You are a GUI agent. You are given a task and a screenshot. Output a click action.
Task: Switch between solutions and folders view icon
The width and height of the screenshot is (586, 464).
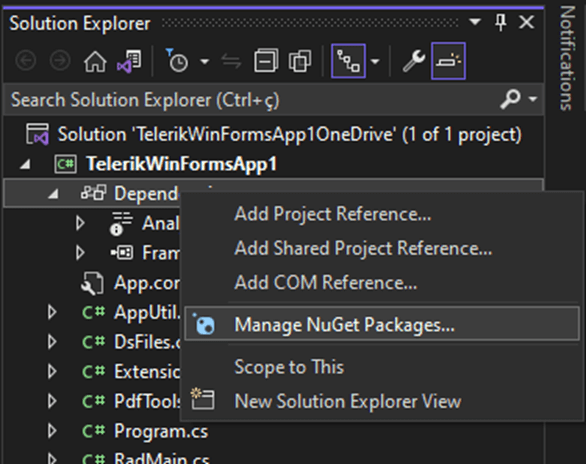coord(129,61)
